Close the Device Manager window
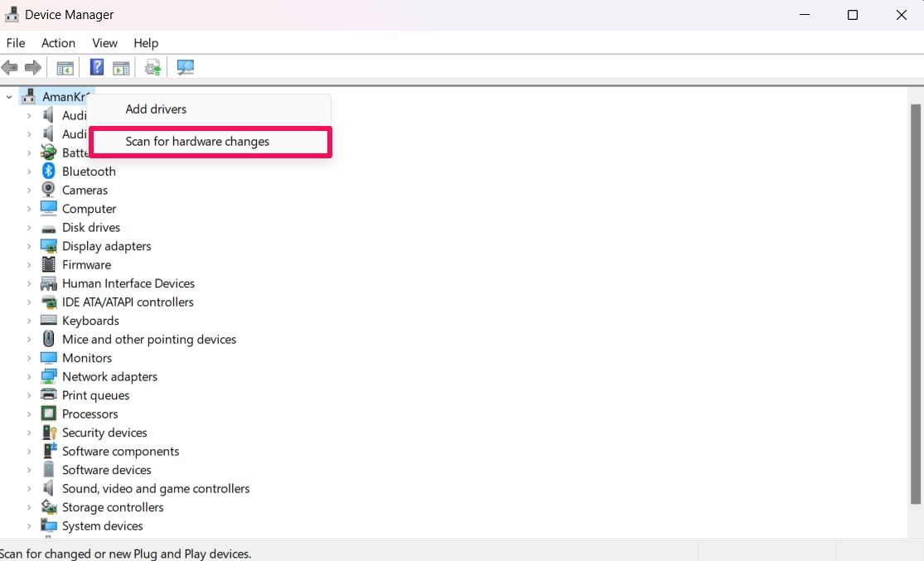Viewport: 924px width, 561px height. 901,15
